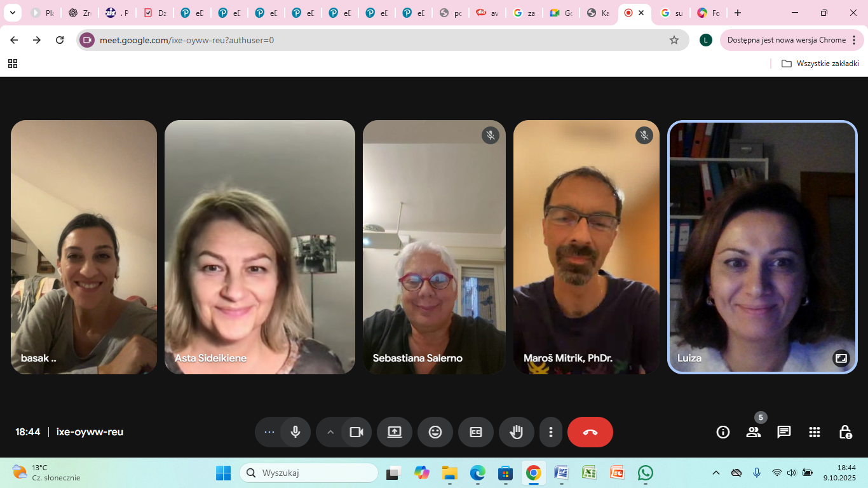Expand video settings chevron arrow
The width and height of the screenshot is (868, 488).
pyautogui.click(x=330, y=432)
